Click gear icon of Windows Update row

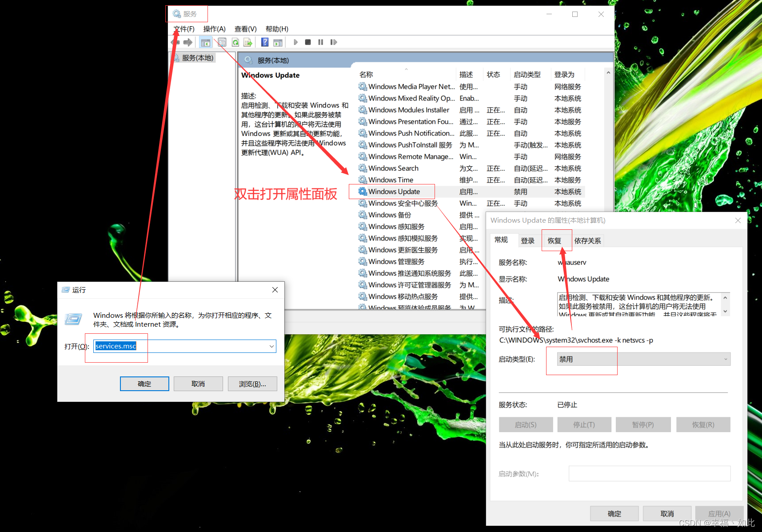click(x=363, y=192)
